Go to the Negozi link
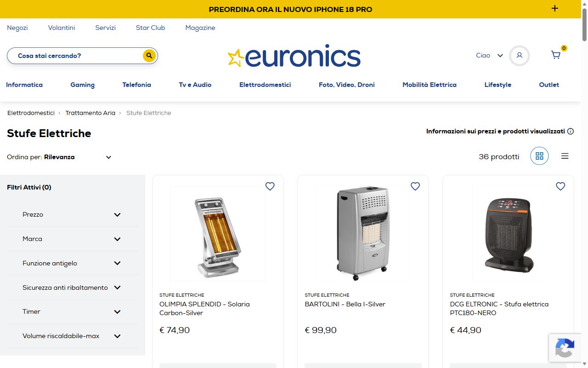 [x=17, y=28]
